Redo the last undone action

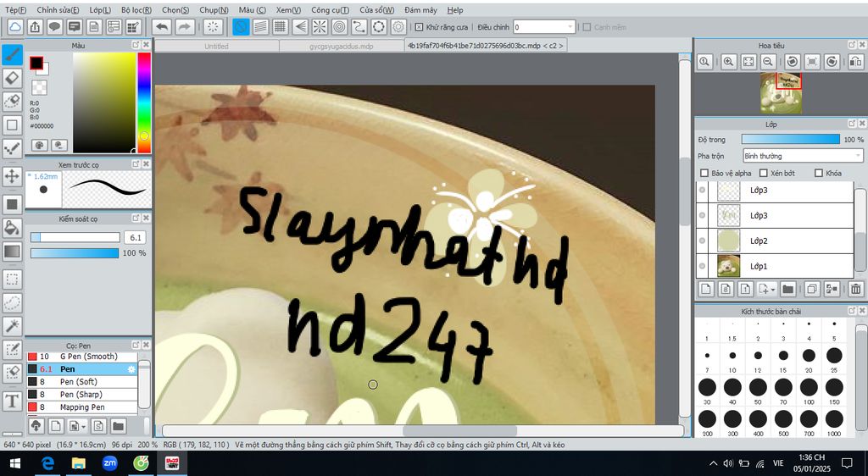pyautogui.click(x=185, y=26)
